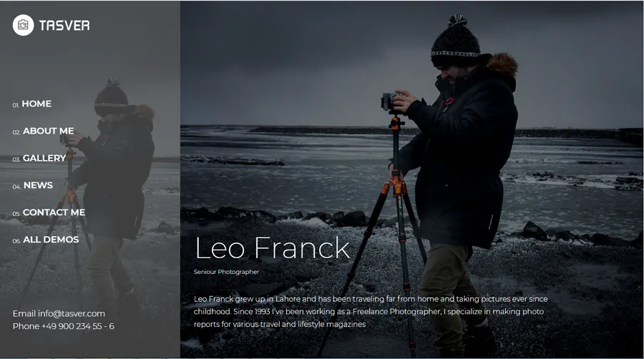
Task: Click the biography paragraph mentioning Lahore
Action: click(x=371, y=311)
